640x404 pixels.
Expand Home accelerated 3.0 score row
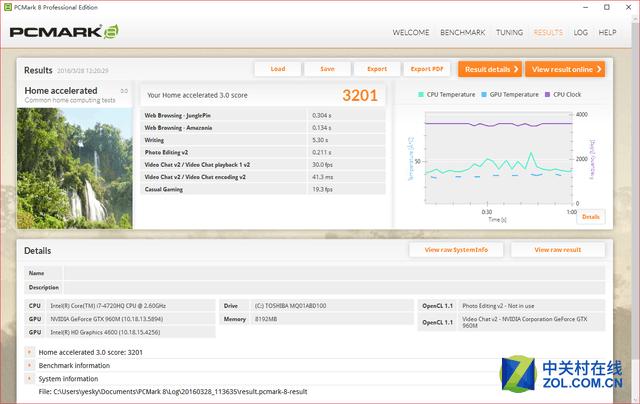click(x=29, y=352)
